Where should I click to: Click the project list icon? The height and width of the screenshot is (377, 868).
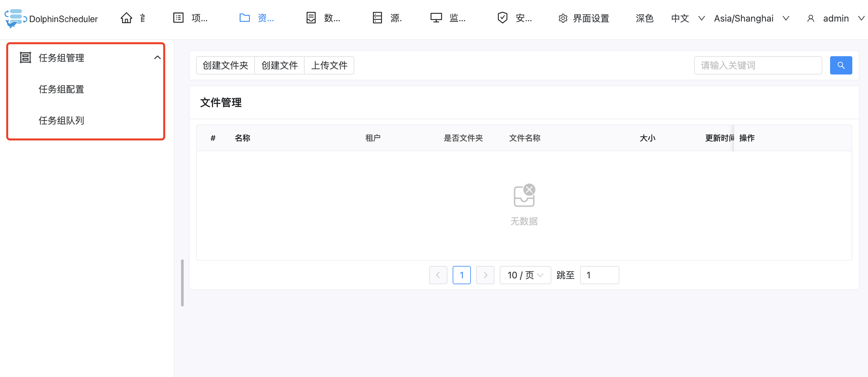[178, 18]
